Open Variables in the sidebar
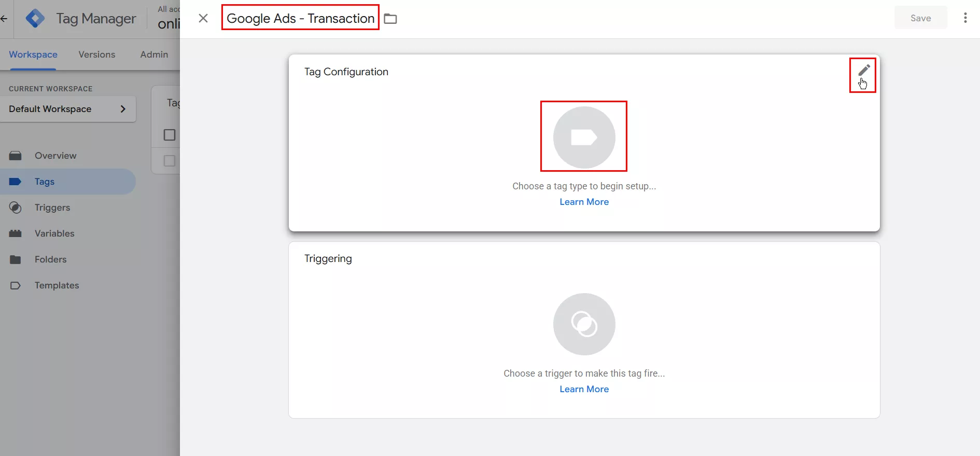 click(54, 233)
